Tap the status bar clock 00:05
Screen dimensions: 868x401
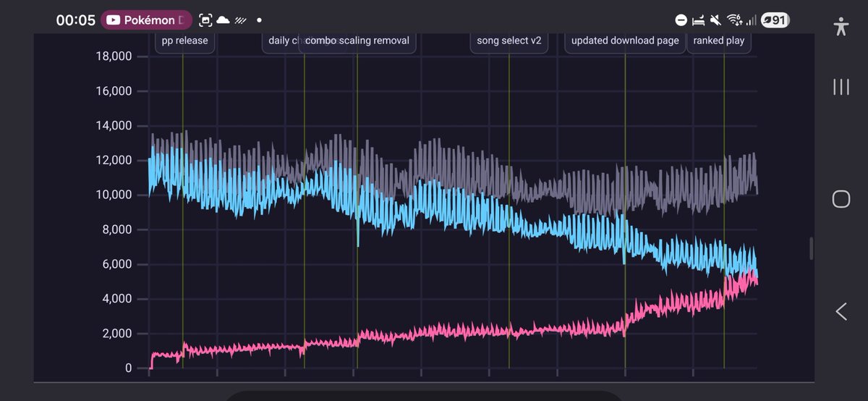(76, 20)
